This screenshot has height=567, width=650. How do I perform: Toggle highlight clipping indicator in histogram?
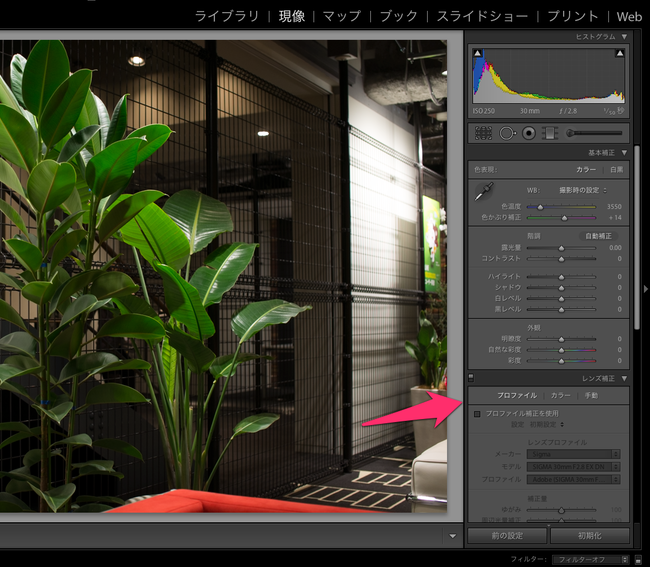coord(620,53)
